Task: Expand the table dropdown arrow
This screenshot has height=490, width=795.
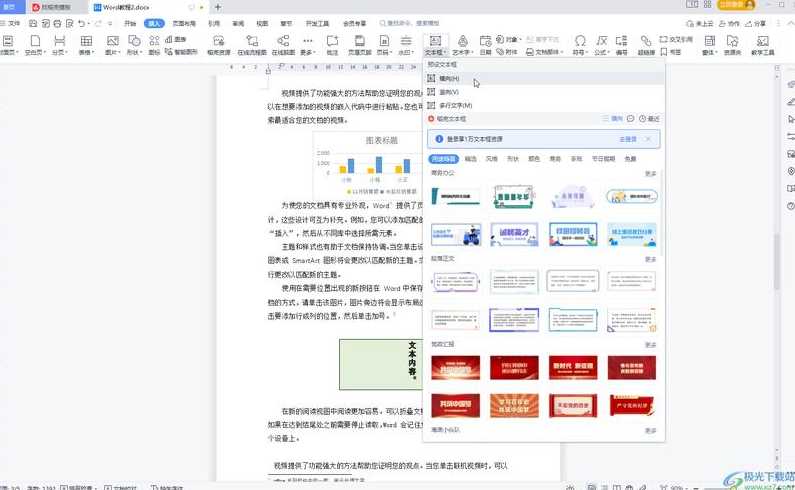Action: point(93,52)
